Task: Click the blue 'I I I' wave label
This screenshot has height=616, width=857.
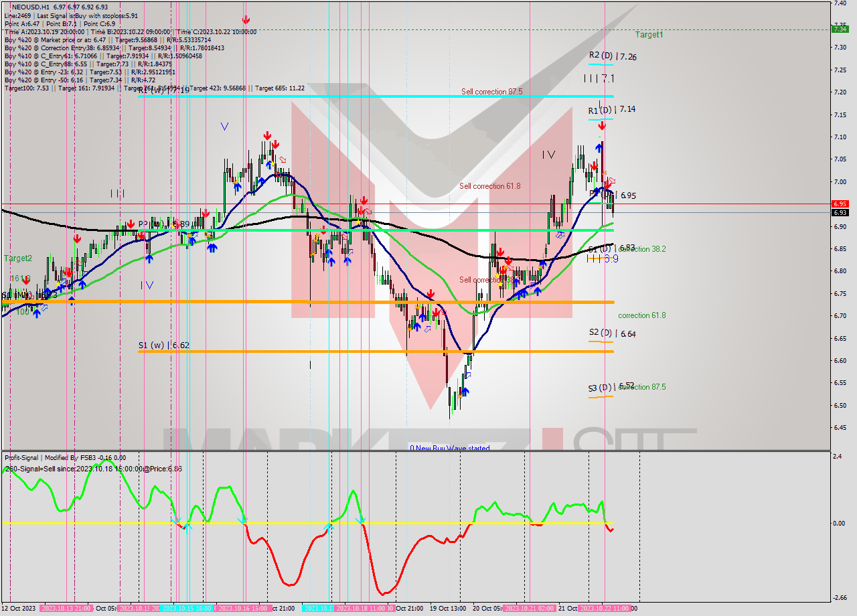Action: 118,194
